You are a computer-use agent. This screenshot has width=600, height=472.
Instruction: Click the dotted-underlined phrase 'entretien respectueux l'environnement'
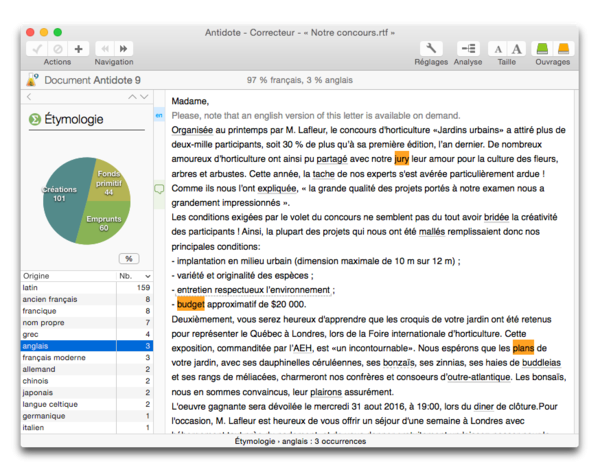tap(253, 290)
